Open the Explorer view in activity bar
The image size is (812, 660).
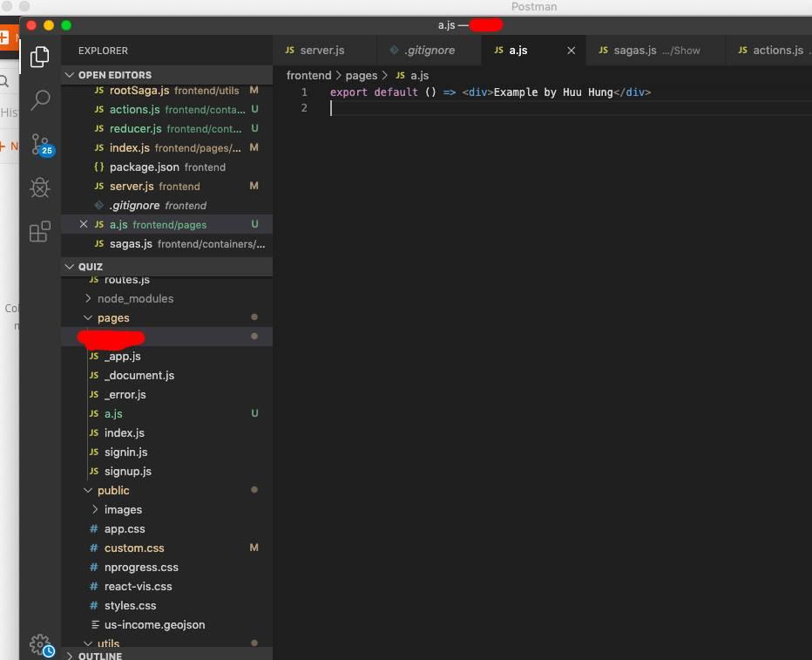[40, 57]
